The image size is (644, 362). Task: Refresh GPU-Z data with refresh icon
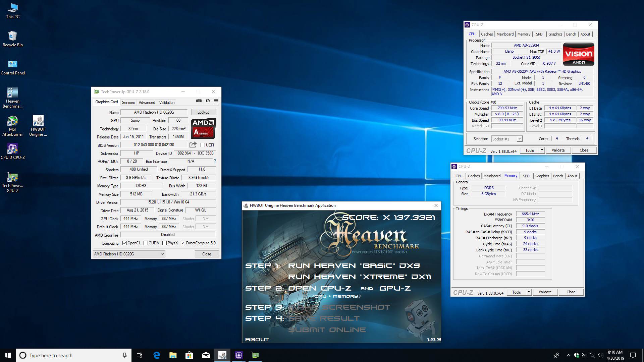click(x=208, y=101)
